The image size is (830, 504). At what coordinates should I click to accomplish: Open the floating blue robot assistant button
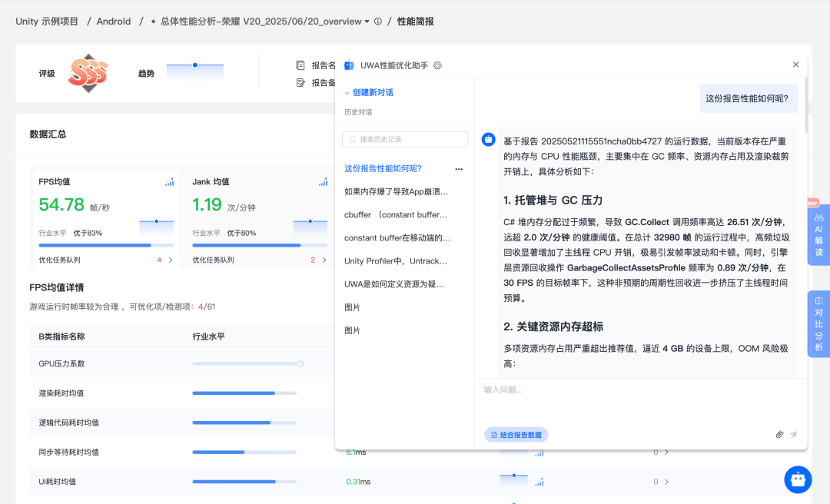coord(798,479)
